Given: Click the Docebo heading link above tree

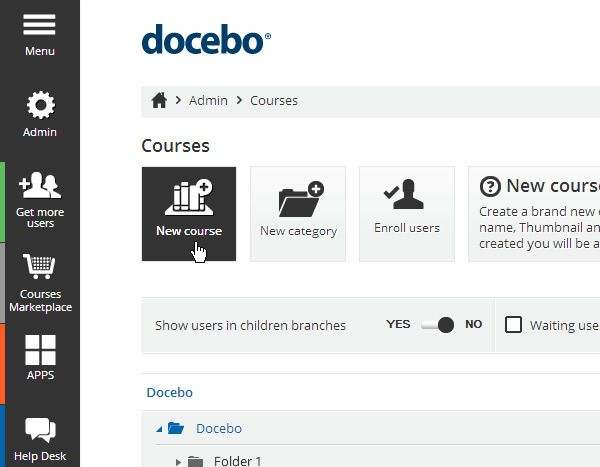Looking at the screenshot, I should point(170,392).
